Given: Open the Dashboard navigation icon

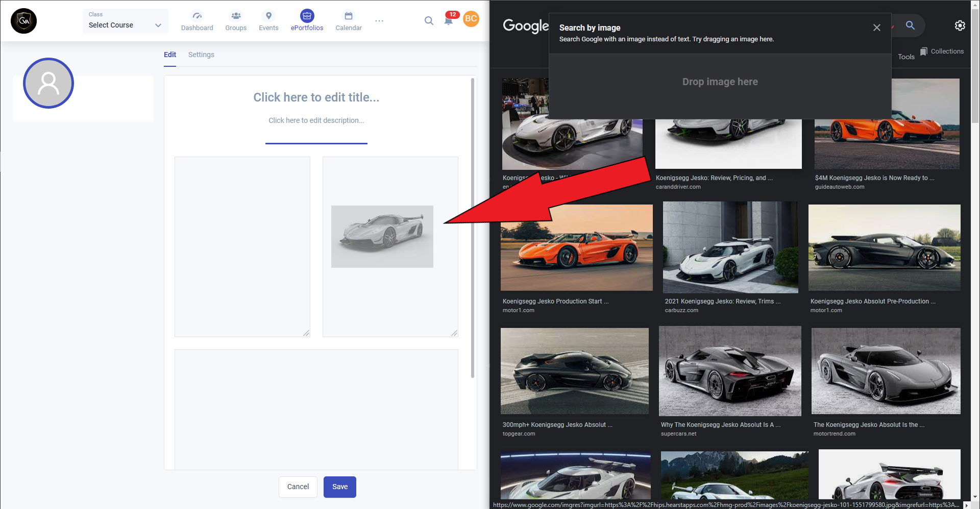Looking at the screenshot, I should pos(197,21).
